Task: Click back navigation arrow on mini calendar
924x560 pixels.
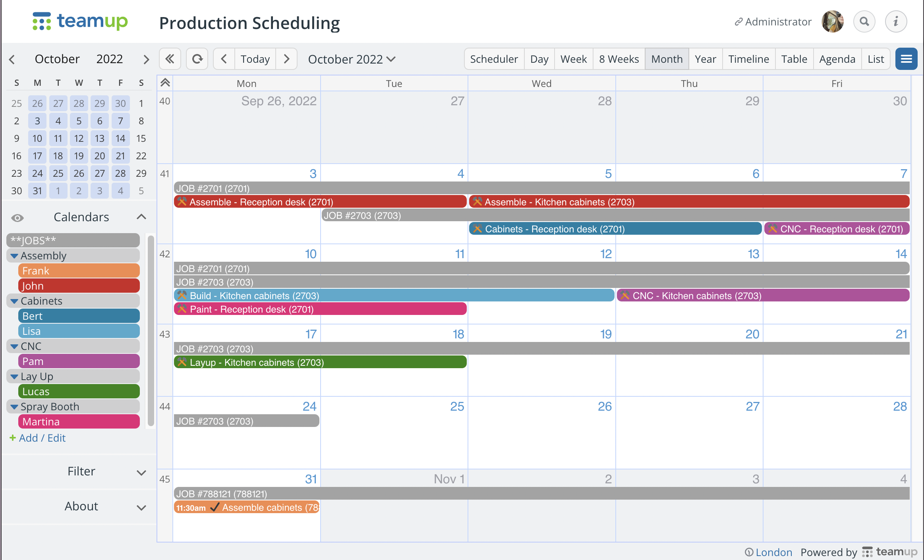Action: pyautogui.click(x=13, y=59)
